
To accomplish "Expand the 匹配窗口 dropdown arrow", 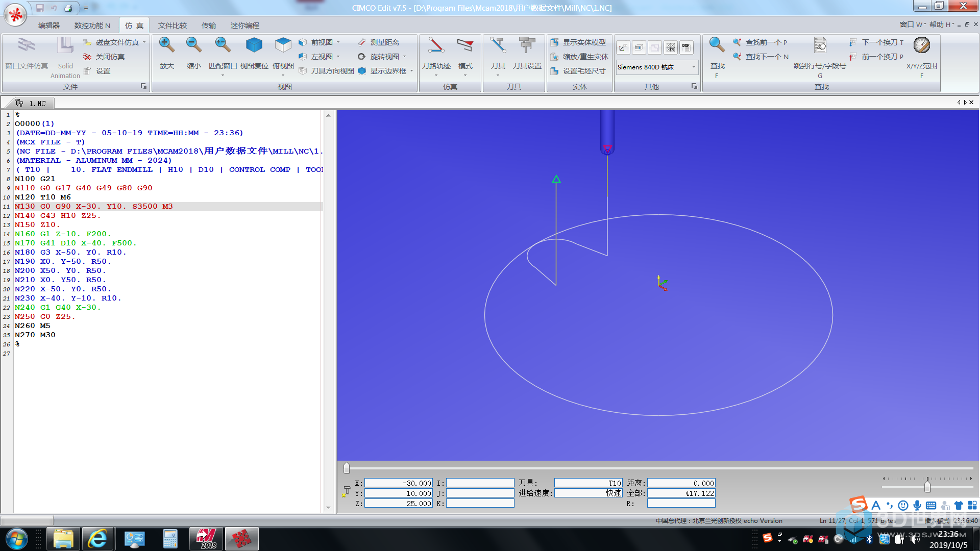I will coord(223,76).
